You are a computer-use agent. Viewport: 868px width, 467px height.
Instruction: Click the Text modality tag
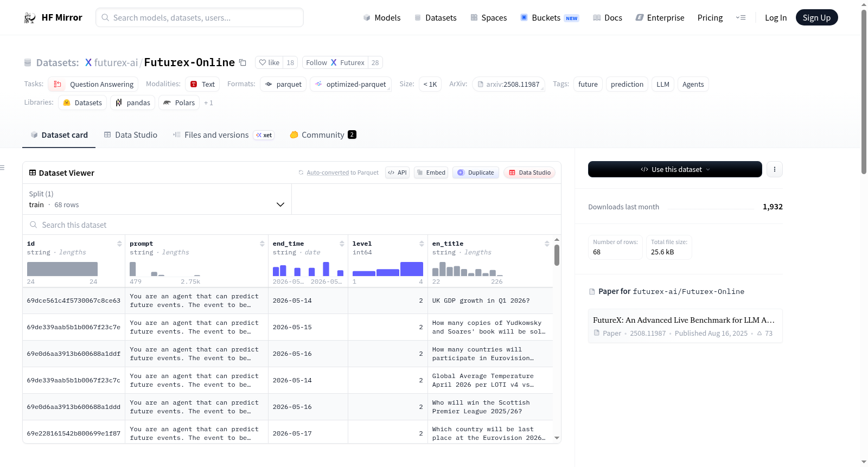[x=202, y=85]
